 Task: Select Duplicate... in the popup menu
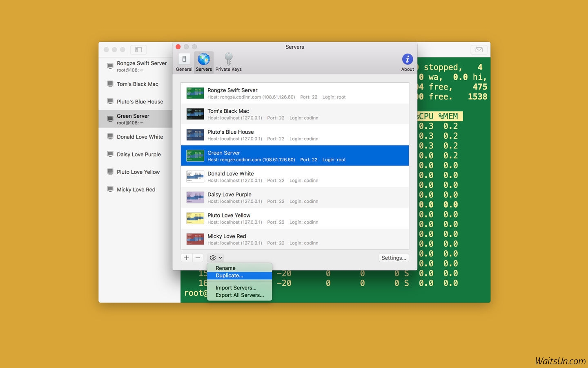(229, 276)
